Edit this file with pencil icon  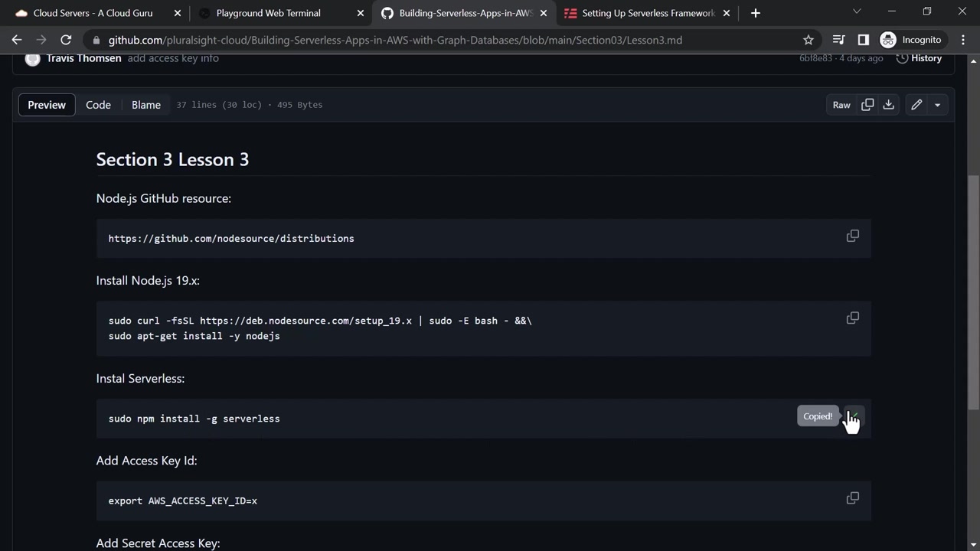pyautogui.click(x=916, y=105)
